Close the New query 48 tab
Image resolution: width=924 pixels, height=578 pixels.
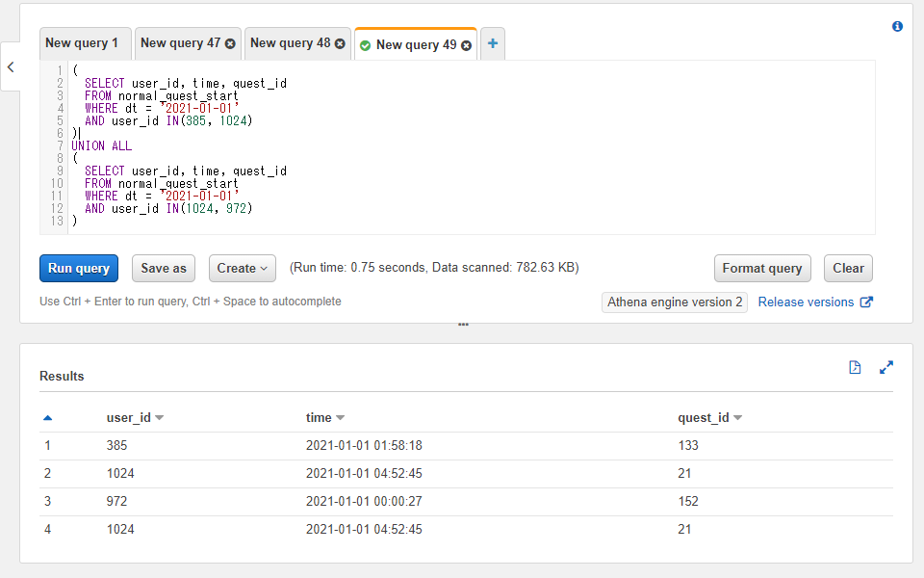[x=340, y=43]
